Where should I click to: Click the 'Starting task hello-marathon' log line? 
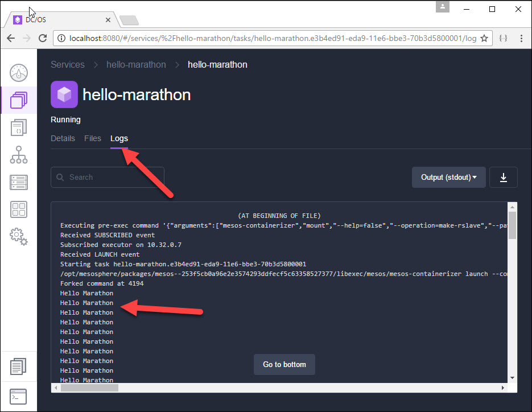(183, 264)
